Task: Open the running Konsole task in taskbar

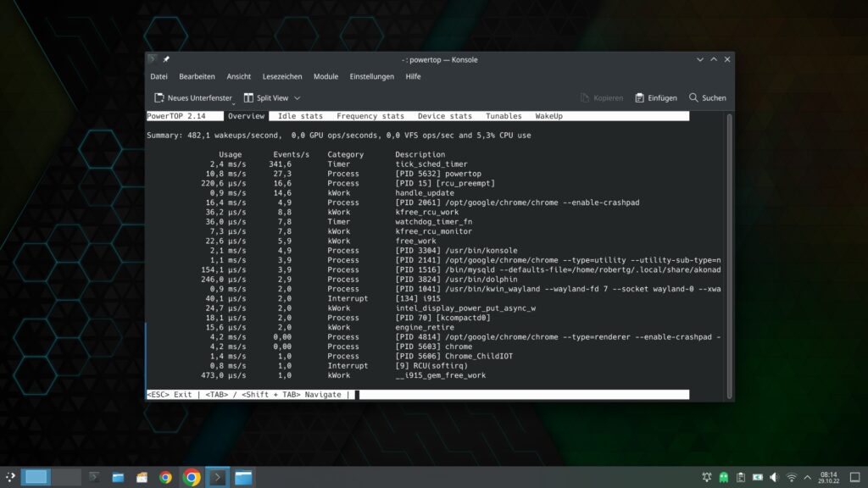Action: pyautogui.click(x=218, y=477)
